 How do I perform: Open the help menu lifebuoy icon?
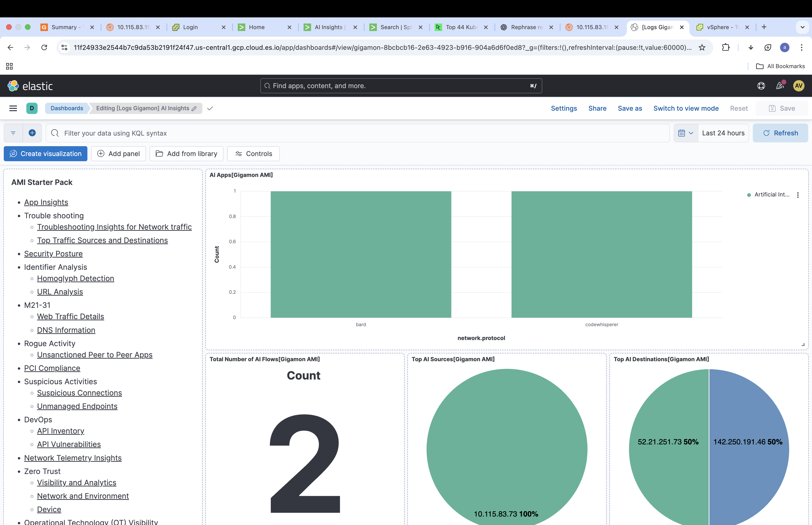[761, 86]
